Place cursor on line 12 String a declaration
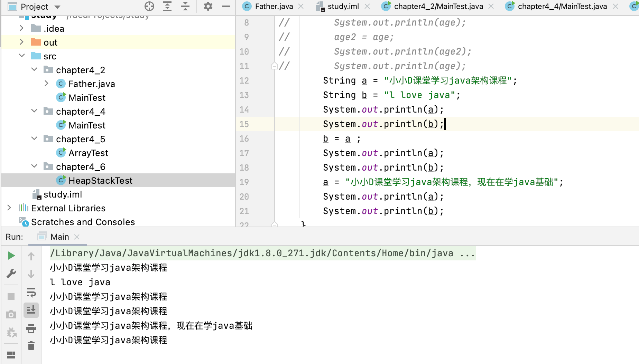 click(420, 80)
